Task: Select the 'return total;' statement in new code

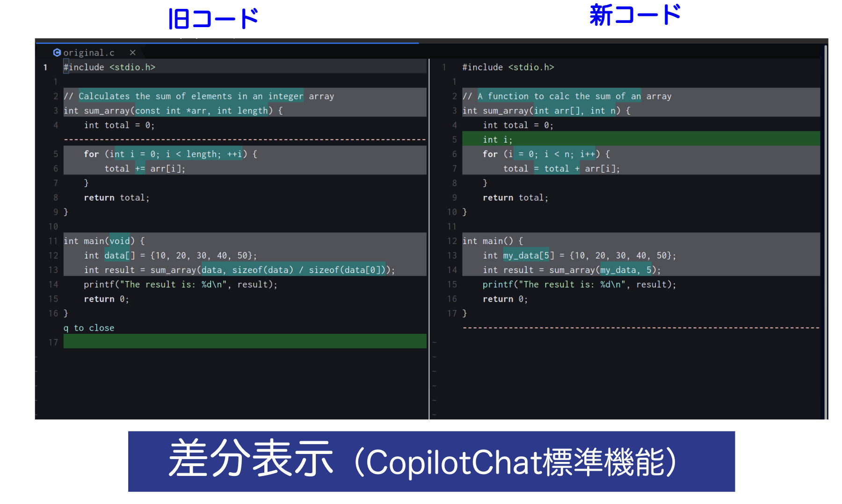Action: click(x=515, y=197)
